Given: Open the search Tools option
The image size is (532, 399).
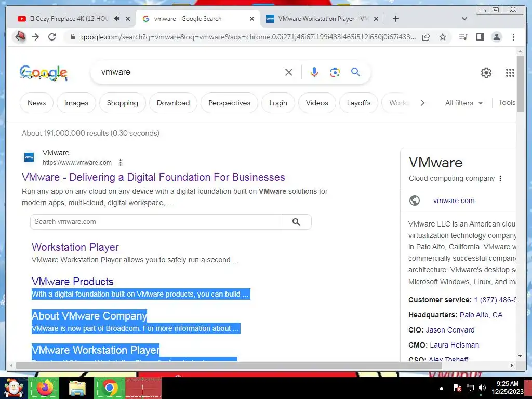Looking at the screenshot, I should click(x=507, y=102).
